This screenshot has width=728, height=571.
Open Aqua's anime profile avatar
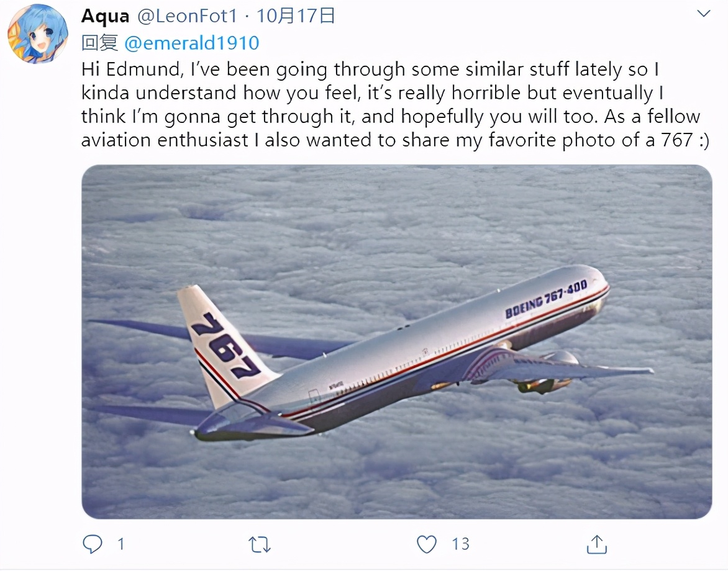pyautogui.click(x=38, y=34)
